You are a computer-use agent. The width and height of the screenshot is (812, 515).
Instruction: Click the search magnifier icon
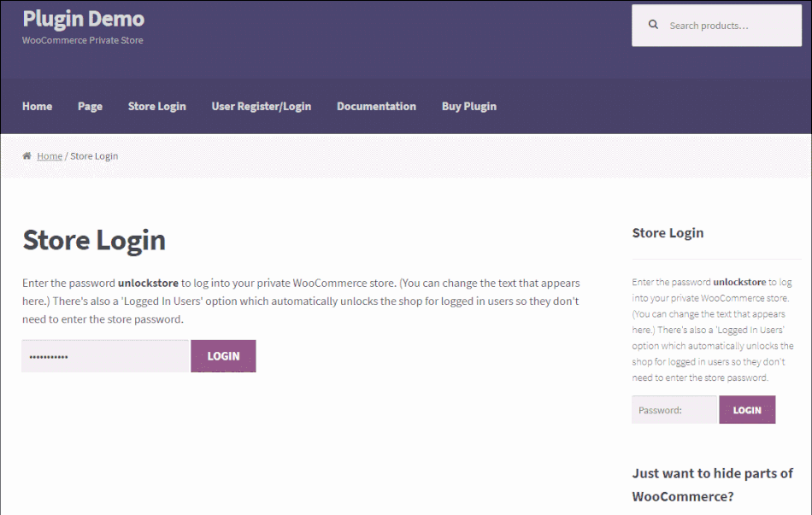pos(653,25)
